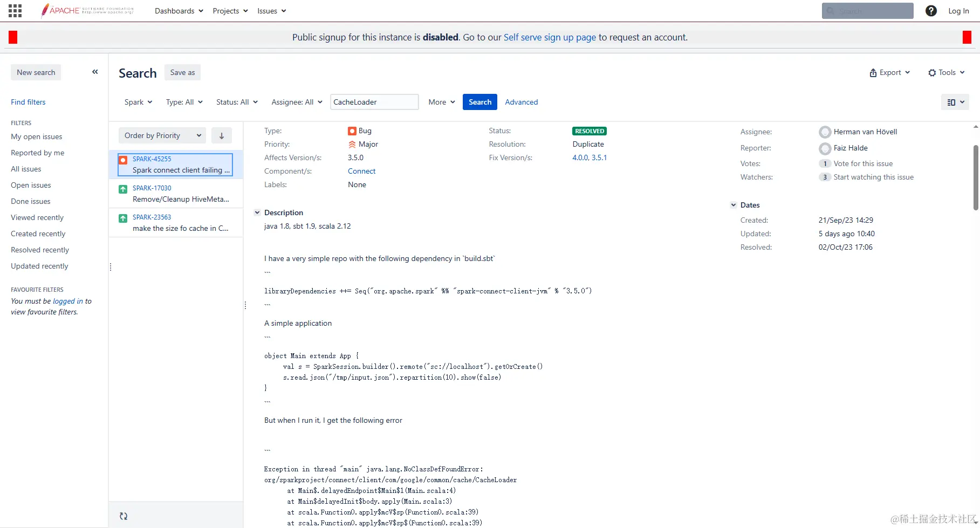Open the Spark project filter dropdown

coord(139,102)
